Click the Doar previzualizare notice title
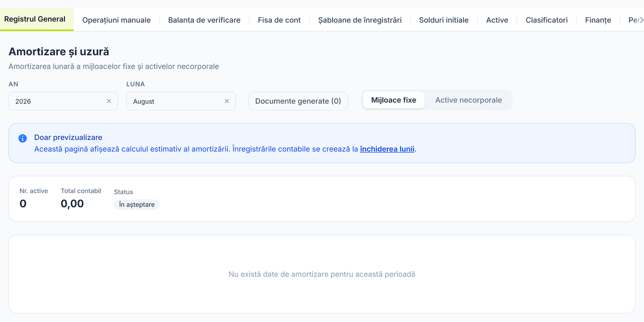This screenshot has height=322, width=644. point(68,137)
